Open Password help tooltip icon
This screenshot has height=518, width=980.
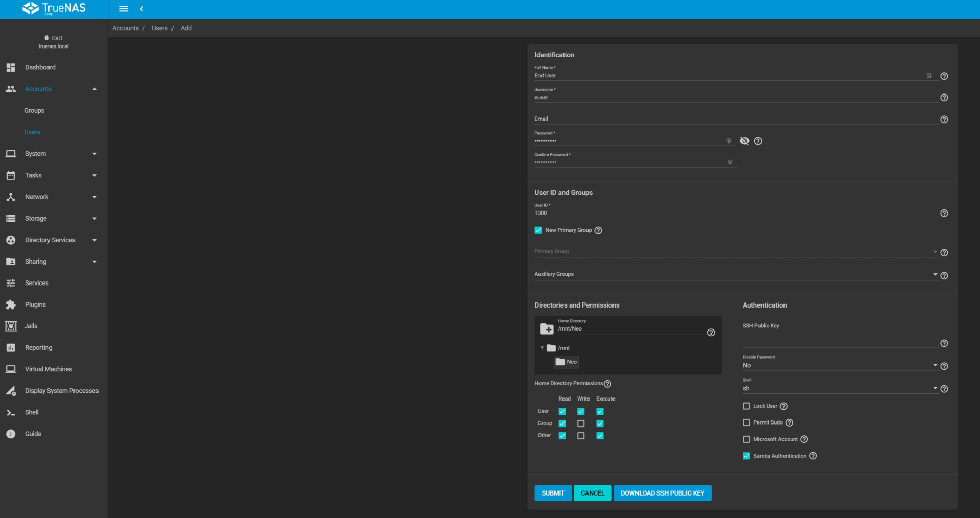(x=758, y=141)
